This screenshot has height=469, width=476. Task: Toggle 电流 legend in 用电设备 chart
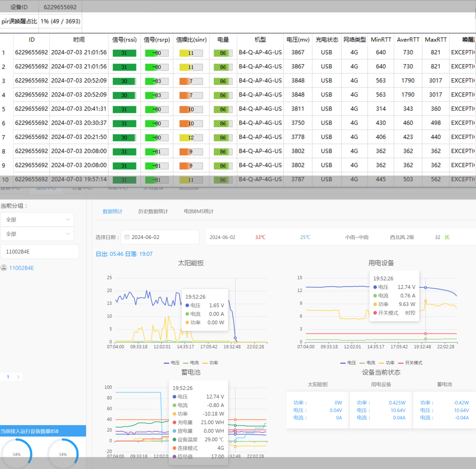(367, 363)
